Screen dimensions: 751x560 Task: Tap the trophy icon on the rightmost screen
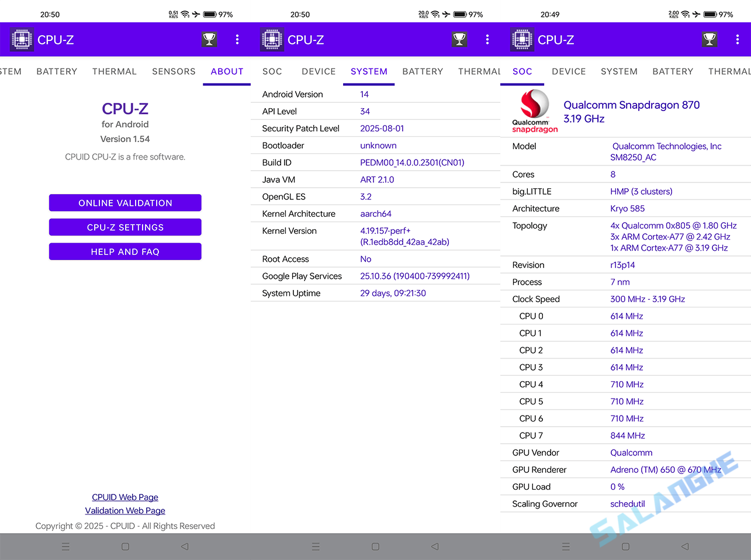(709, 39)
